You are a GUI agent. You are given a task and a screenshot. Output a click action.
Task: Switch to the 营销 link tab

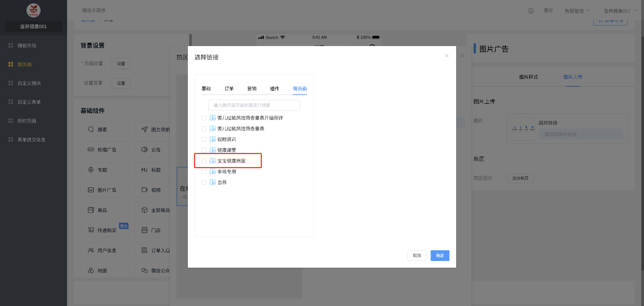[252, 89]
